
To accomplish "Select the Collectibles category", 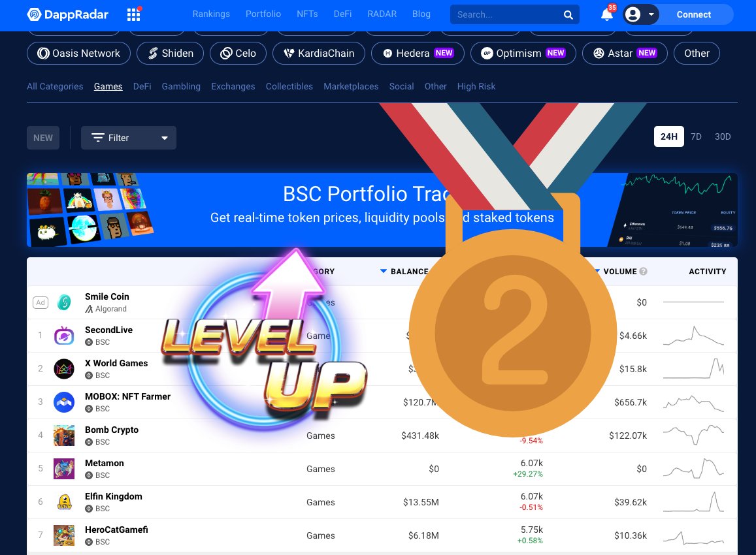I will (289, 86).
